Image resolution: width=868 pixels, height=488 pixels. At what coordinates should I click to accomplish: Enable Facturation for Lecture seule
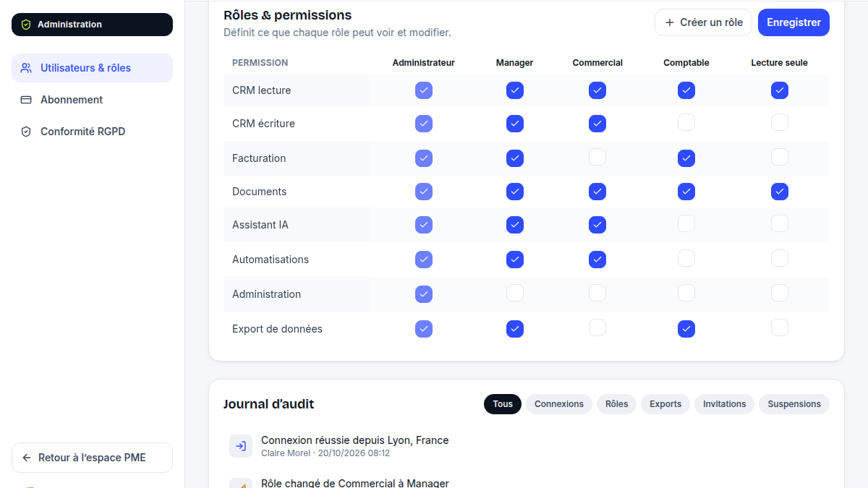[780, 157]
